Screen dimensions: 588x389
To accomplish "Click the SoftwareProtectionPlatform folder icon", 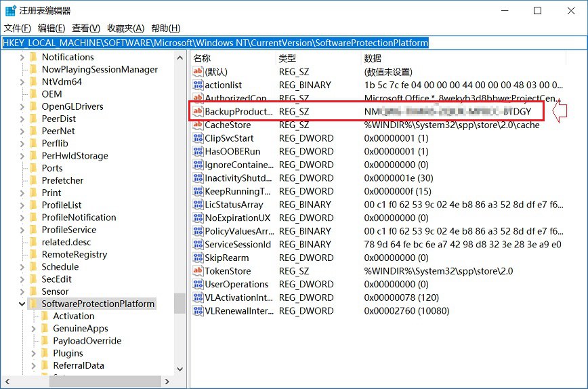I will [33, 304].
